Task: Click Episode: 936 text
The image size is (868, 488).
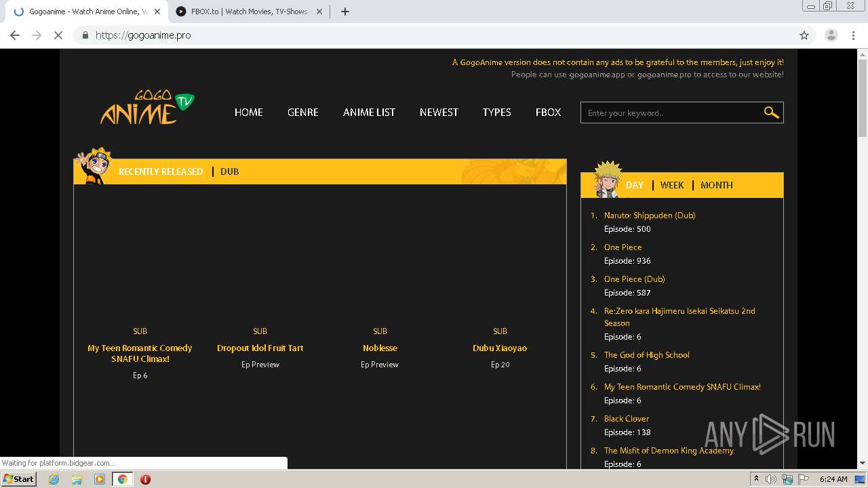Action: 627,260
